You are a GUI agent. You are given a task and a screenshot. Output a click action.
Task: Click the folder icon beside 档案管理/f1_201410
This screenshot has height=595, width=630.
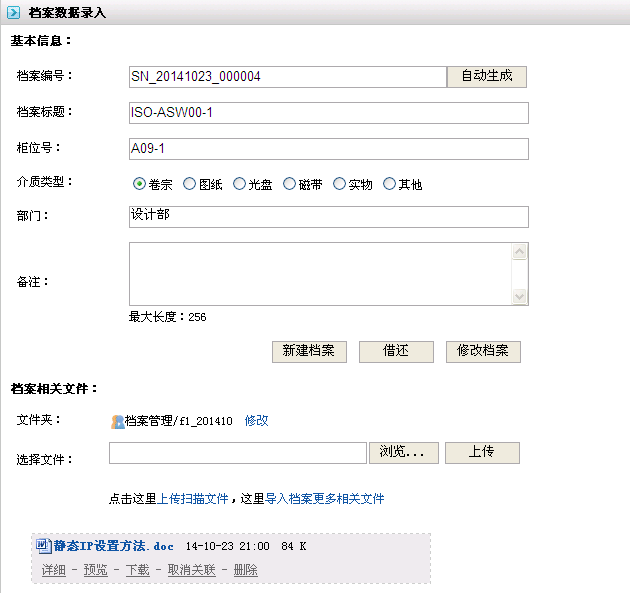click(x=117, y=422)
